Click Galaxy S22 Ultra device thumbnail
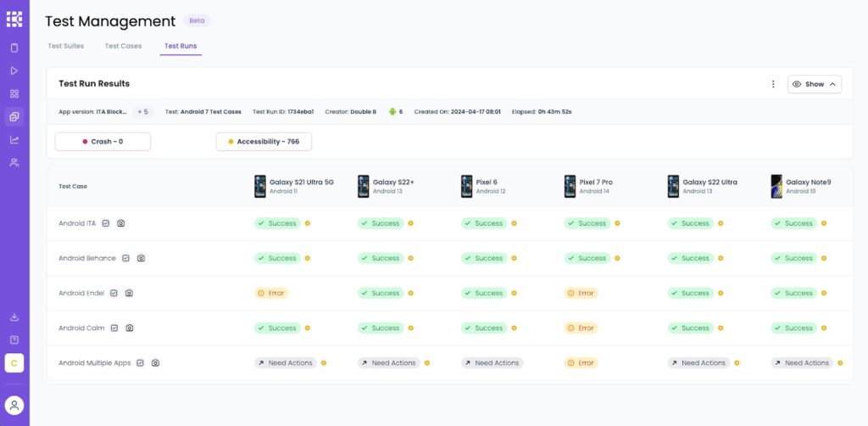 (x=673, y=186)
